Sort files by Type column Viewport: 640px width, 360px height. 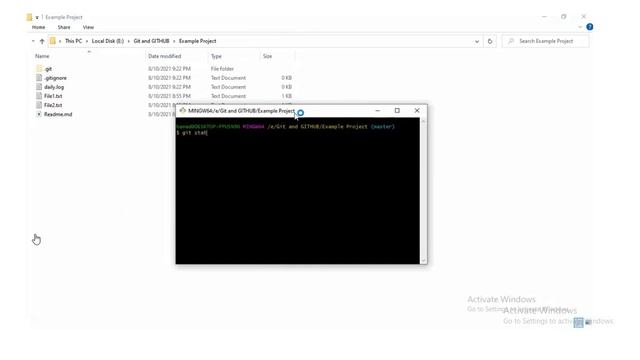tap(216, 56)
